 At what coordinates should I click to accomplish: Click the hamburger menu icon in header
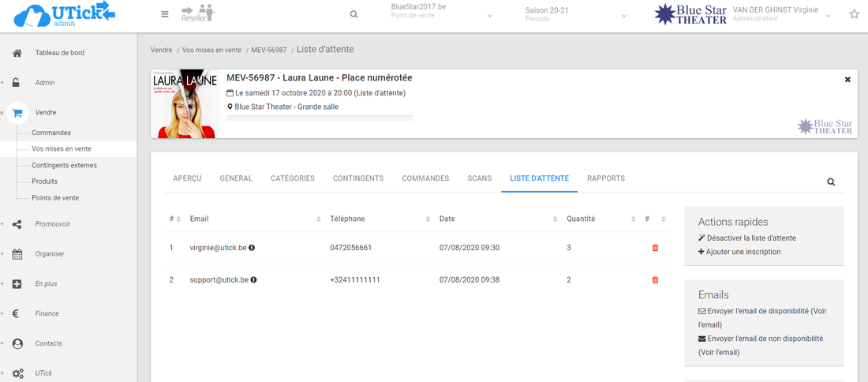(x=164, y=14)
